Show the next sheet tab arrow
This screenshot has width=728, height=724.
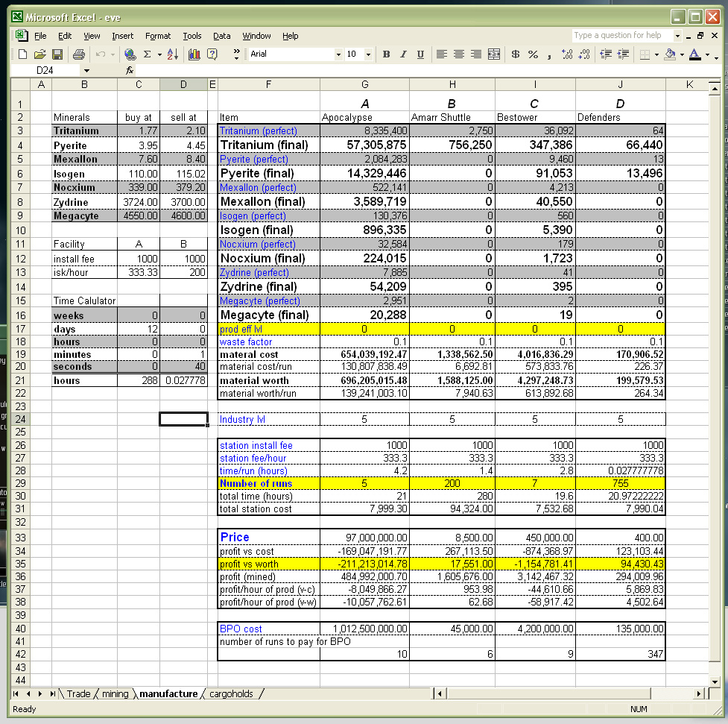click(x=40, y=693)
